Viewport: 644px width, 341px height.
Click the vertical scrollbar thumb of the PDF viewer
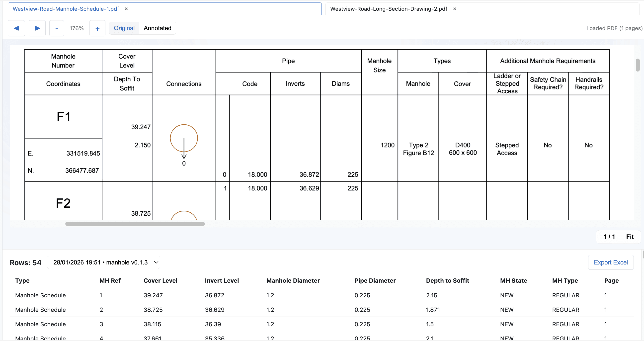(x=638, y=65)
